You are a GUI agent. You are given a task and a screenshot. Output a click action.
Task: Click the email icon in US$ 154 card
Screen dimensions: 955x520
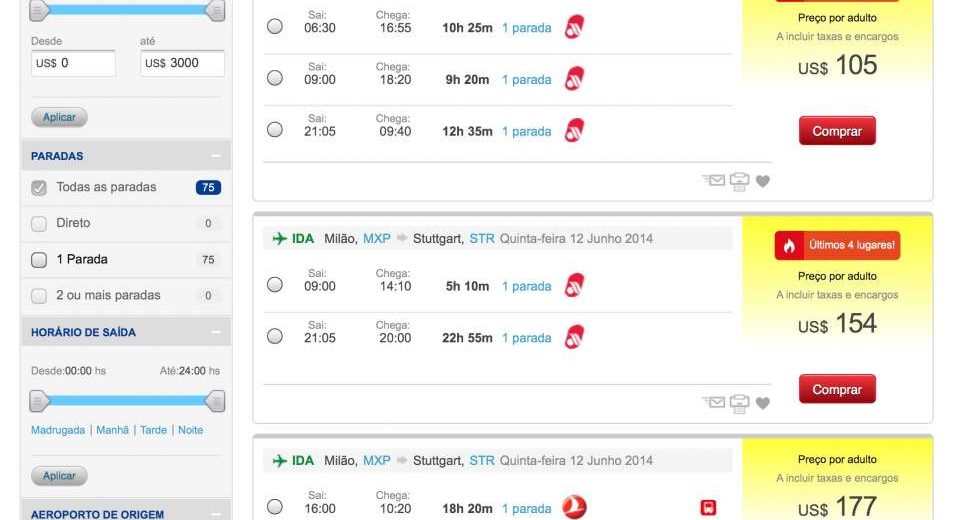[714, 403]
